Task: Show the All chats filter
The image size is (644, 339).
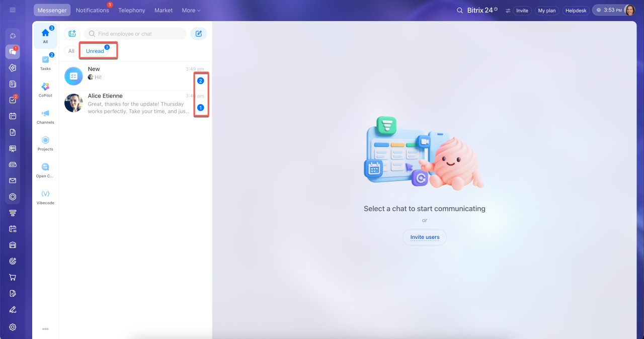Action: coord(71,51)
